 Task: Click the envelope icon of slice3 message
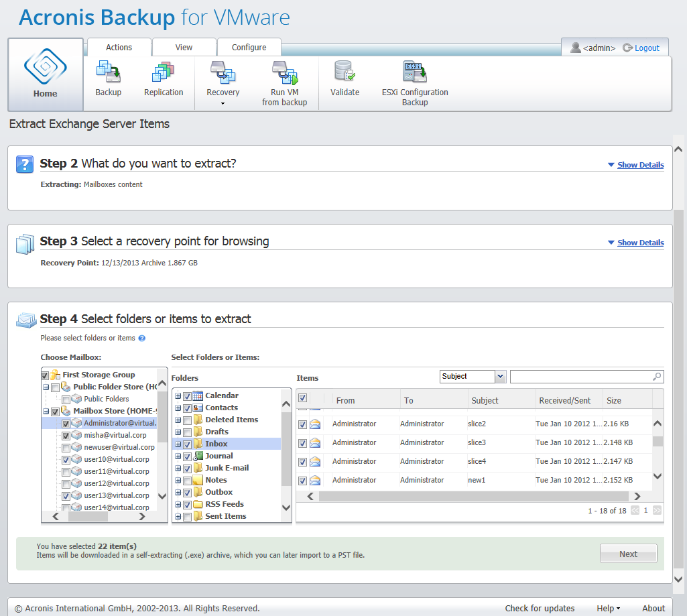315,443
